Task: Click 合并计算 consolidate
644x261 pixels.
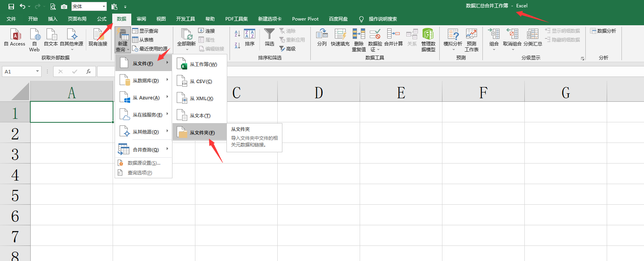Action: coord(393,38)
